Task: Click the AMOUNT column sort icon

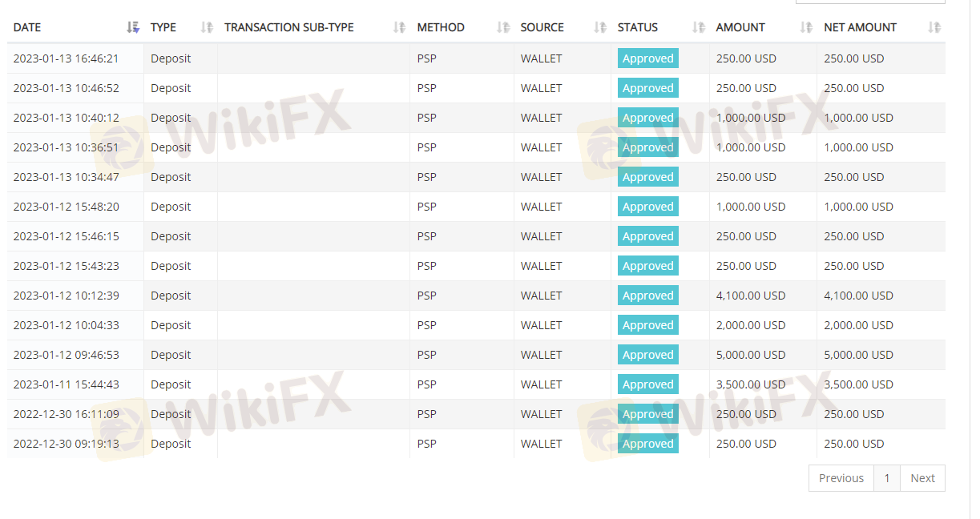Action: pos(806,27)
